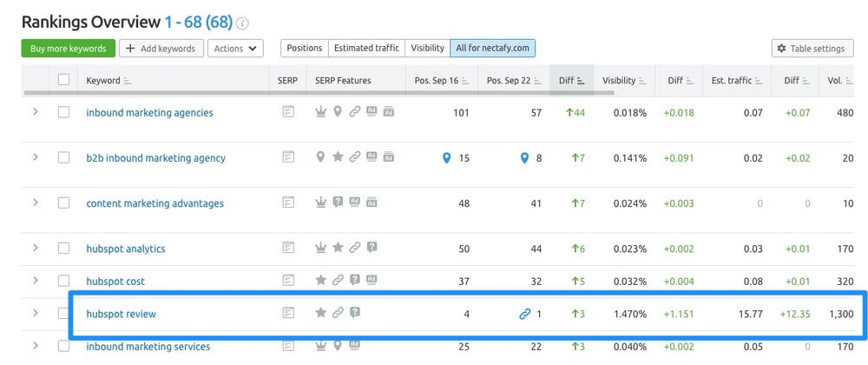
Task: Click crown SERP feature in content marketing advantages row
Action: pyautogui.click(x=320, y=202)
